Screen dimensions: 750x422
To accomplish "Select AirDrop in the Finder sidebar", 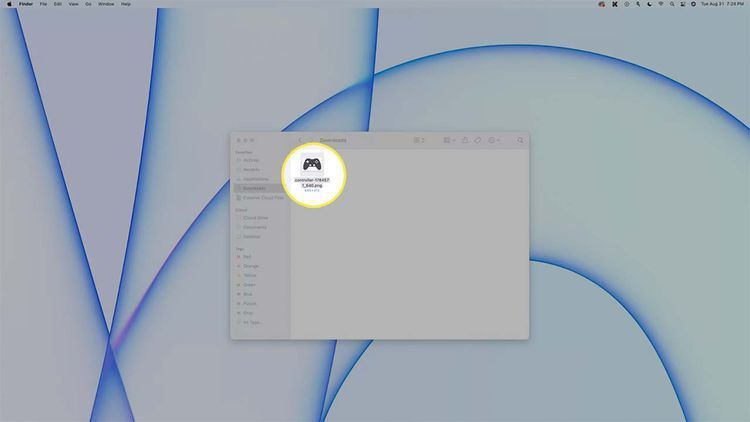I will click(x=250, y=160).
